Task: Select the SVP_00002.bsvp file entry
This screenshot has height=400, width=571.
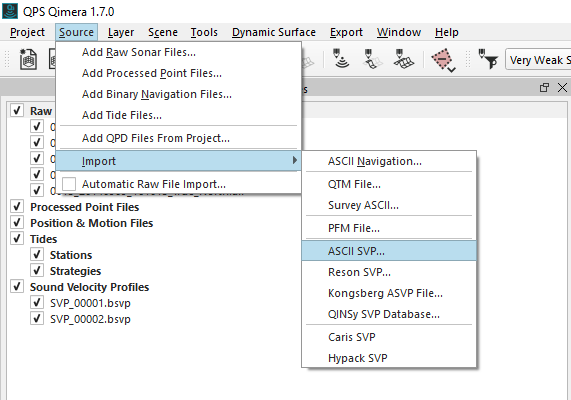Action: pyautogui.click(x=90, y=319)
